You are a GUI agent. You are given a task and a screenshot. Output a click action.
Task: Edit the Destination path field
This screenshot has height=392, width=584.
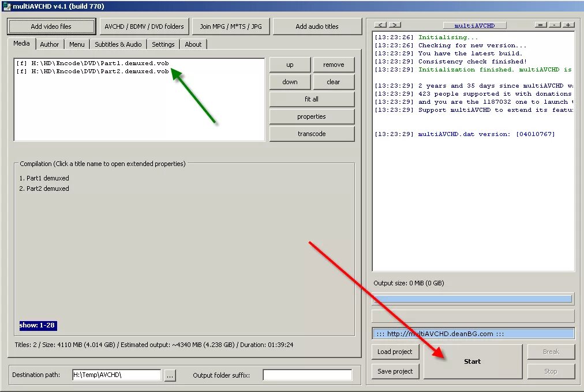(117, 375)
